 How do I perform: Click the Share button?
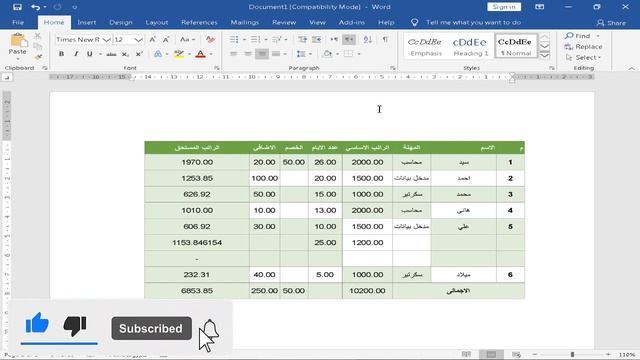611,23
